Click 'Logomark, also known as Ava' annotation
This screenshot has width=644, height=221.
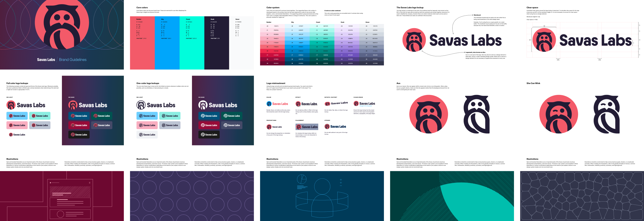tap(475, 52)
